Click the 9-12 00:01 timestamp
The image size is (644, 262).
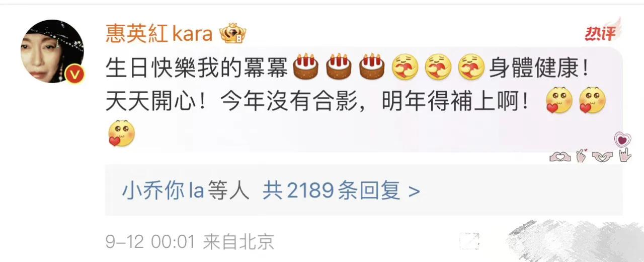click(x=150, y=242)
